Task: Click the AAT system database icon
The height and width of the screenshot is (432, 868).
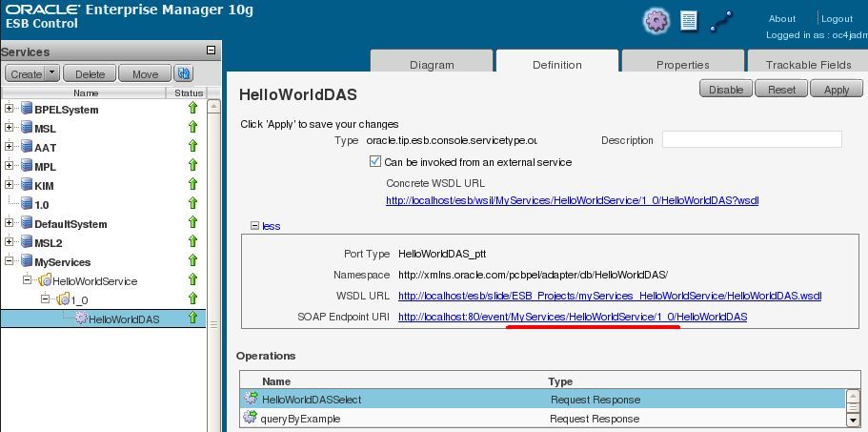Action: pyautogui.click(x=26, y=147)
